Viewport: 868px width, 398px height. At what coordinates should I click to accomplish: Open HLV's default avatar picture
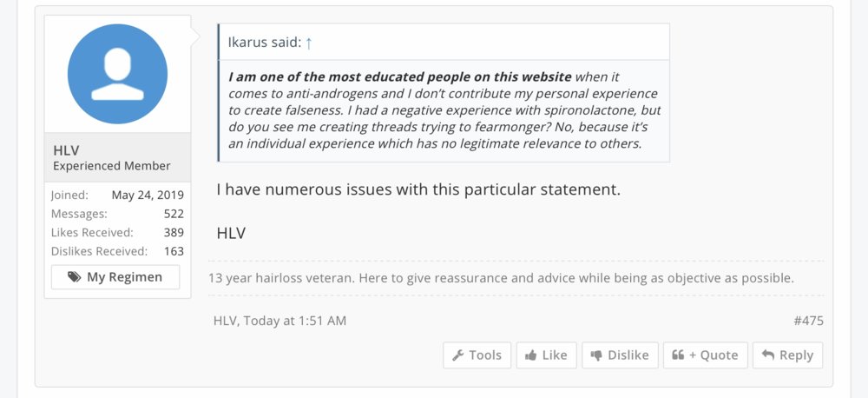coord(117,73)
